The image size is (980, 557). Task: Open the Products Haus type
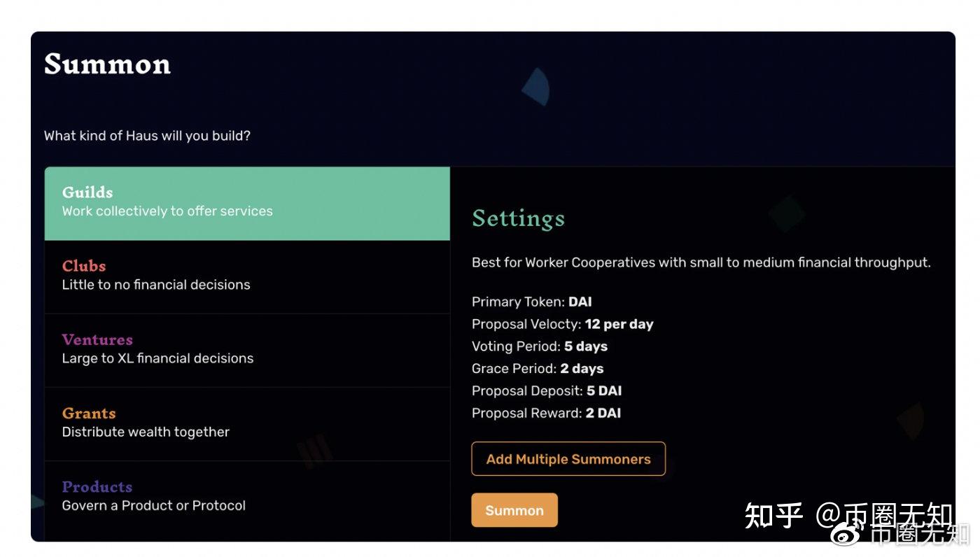[246, 497]
